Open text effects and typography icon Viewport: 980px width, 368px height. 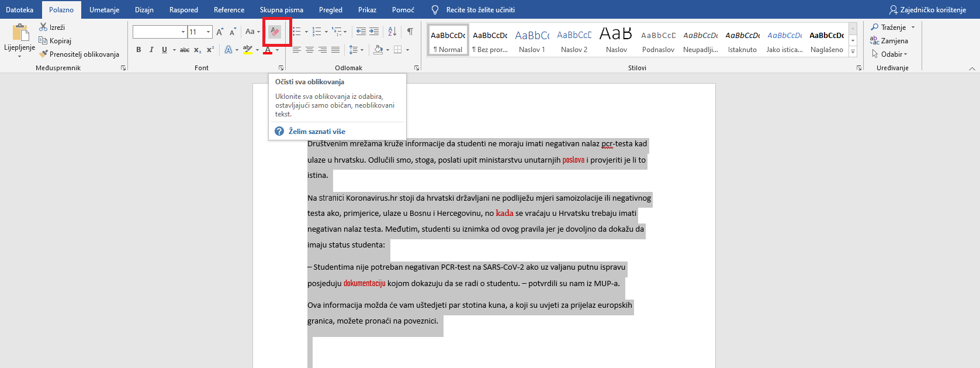pos(228,50)
